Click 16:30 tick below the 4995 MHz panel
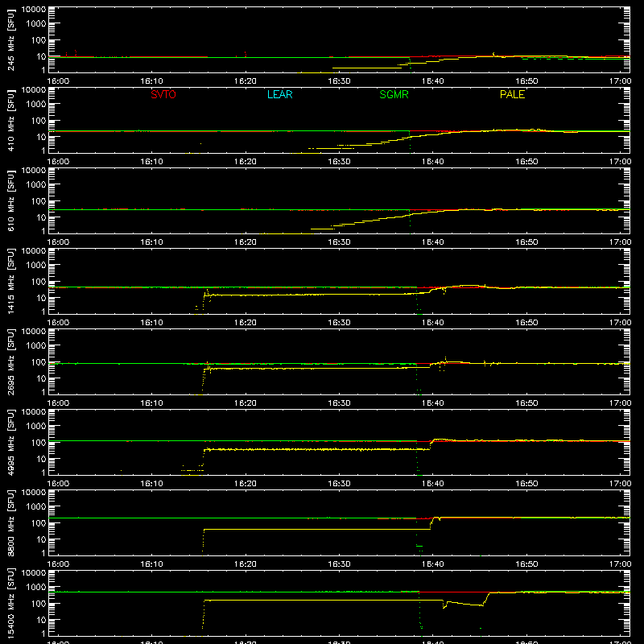 coord(339,484)
